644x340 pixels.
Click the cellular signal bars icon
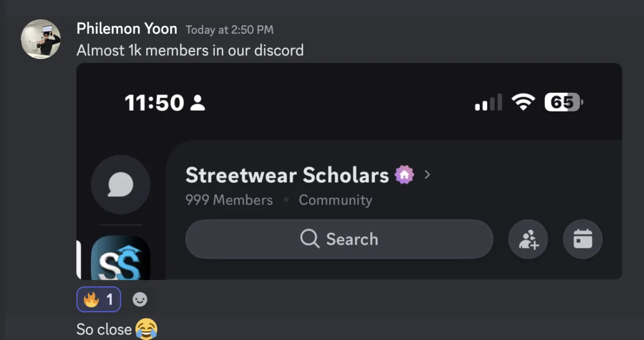click(488, 102)
